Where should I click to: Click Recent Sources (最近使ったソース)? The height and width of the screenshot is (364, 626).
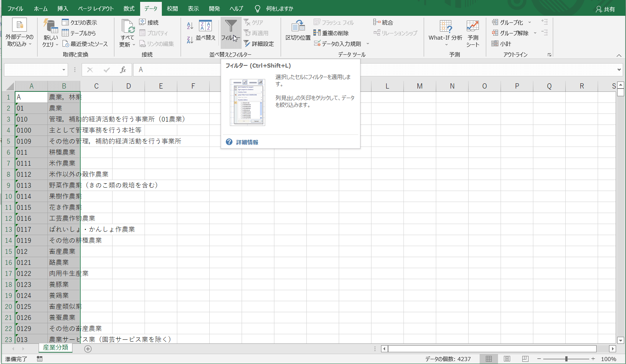[x=85, y=44]
